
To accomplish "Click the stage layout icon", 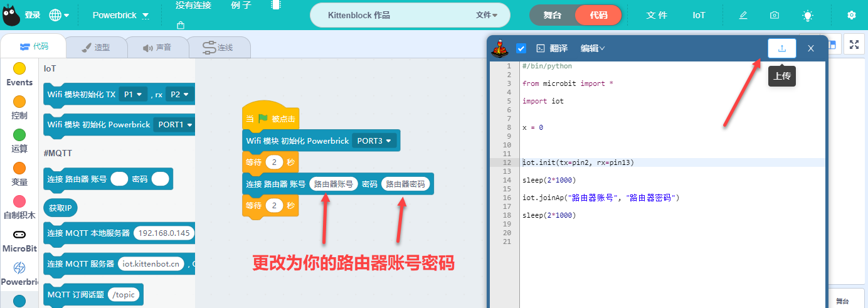I will click(833, 45).
